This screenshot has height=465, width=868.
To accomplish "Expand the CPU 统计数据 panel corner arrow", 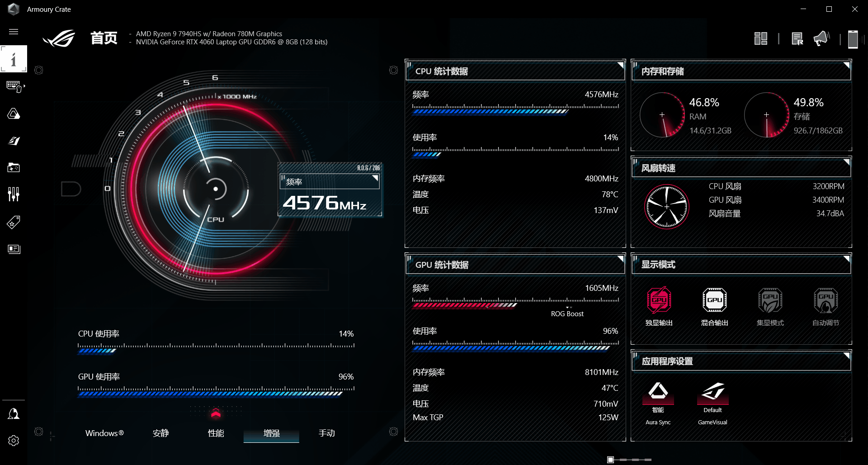I will [x=621, y=65].
